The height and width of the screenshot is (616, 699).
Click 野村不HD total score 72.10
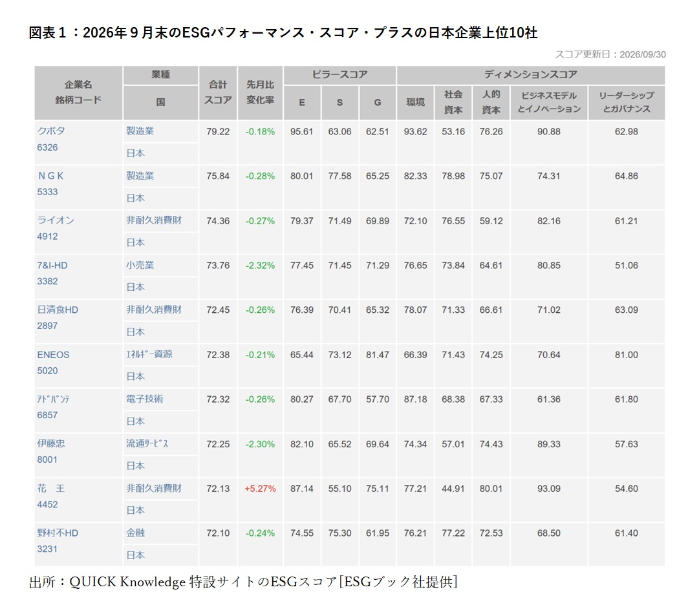coord(218,533)
